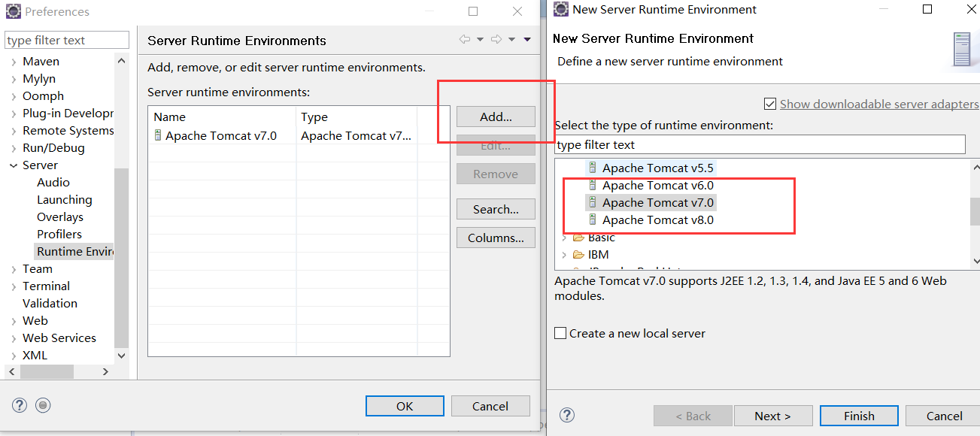
Task: Click the back navigation arrow above Server Runtime Environments
Action: pos(465,39)
